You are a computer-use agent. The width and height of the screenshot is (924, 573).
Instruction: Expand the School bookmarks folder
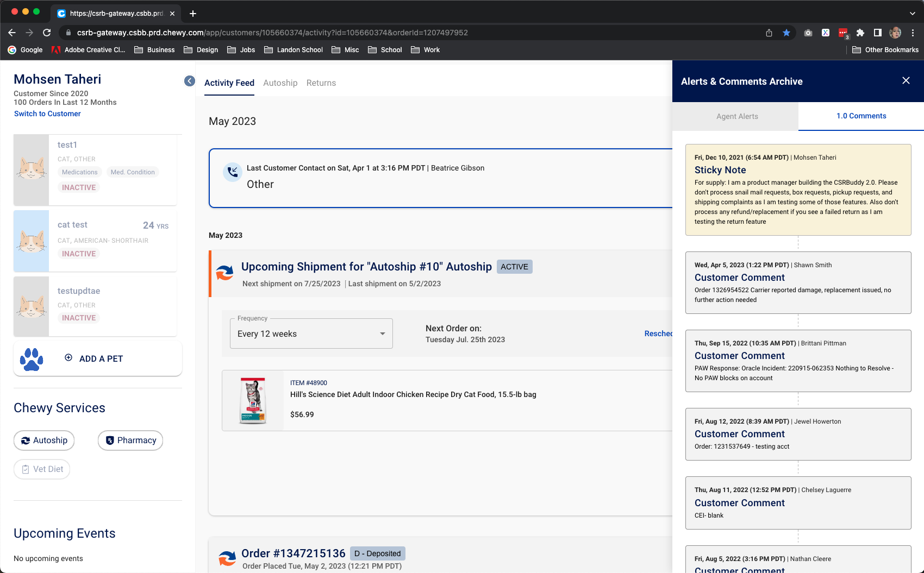point(385,49)
